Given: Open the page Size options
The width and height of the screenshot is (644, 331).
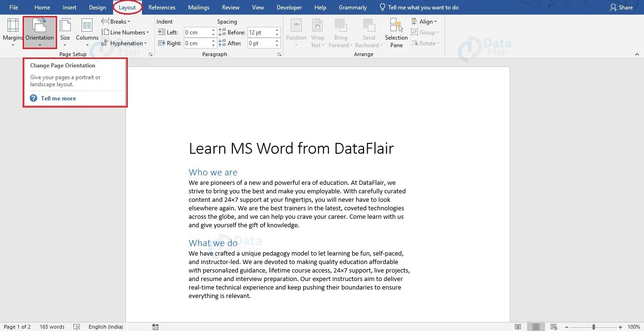Looking at the screenshot, I should (65, 32).
